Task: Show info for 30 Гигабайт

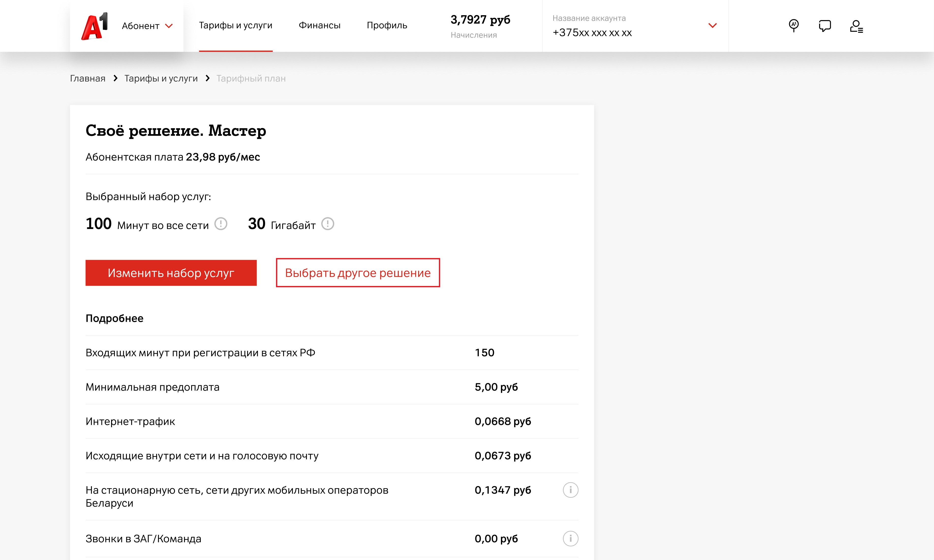Action: 327,224
